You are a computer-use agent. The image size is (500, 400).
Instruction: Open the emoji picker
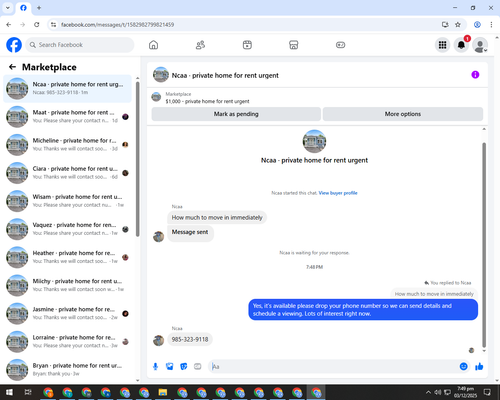pyautogui.click(x=463, y=366)
